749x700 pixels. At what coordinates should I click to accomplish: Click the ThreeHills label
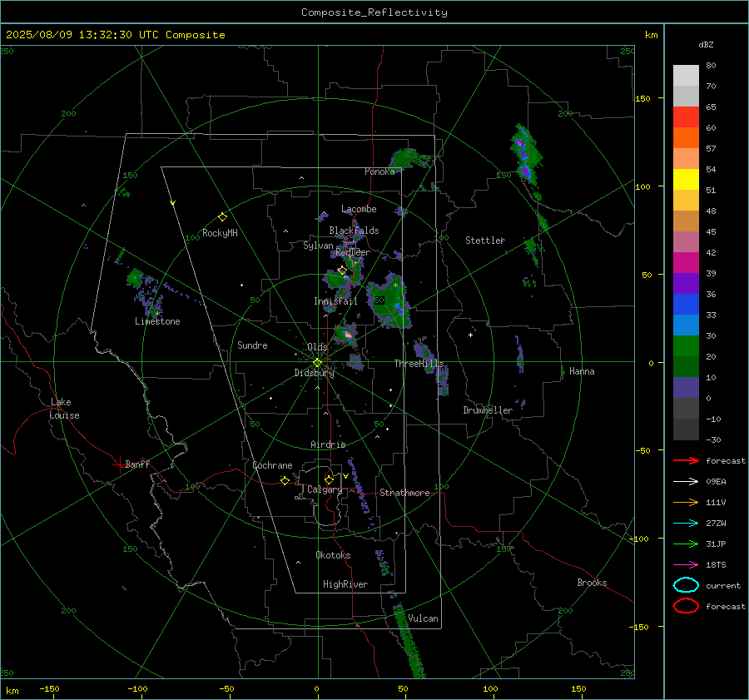[419, 364]
